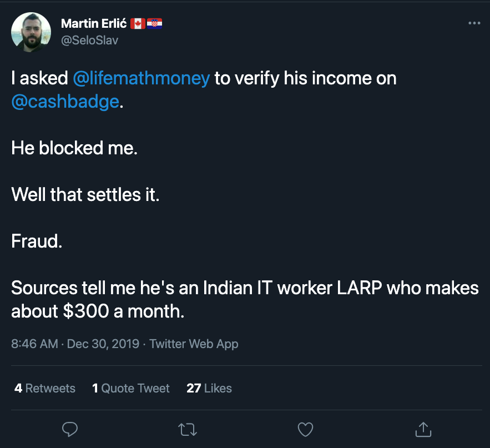Click the 'Fraud.' line of the tweet

click(x=37, y=241)
